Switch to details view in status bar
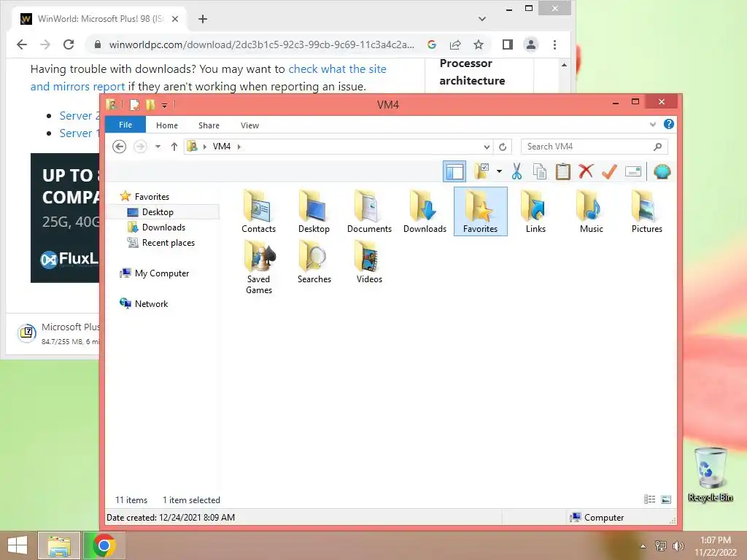The width and height of the screenshot is (747, 560). coord(649,499)
